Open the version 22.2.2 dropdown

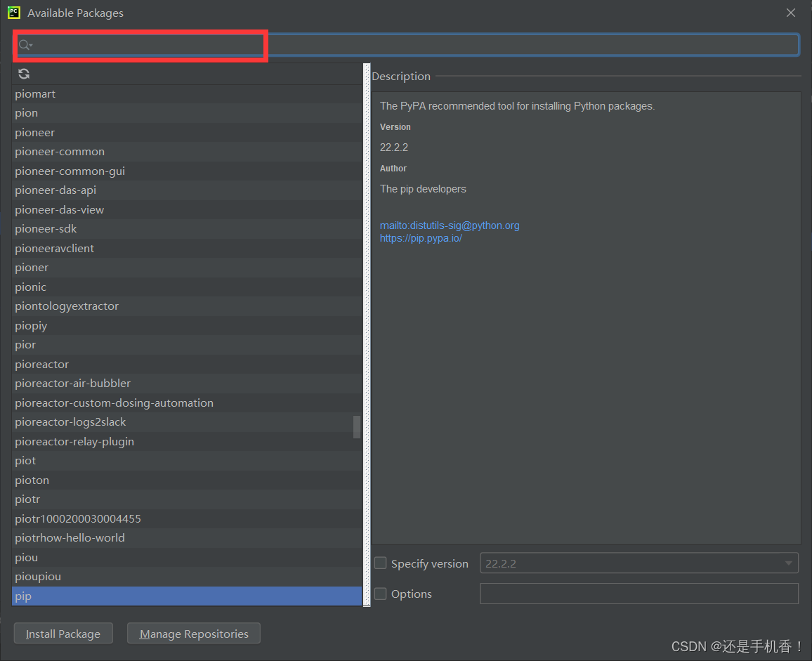pyautogui.click(x=639, y=563)
